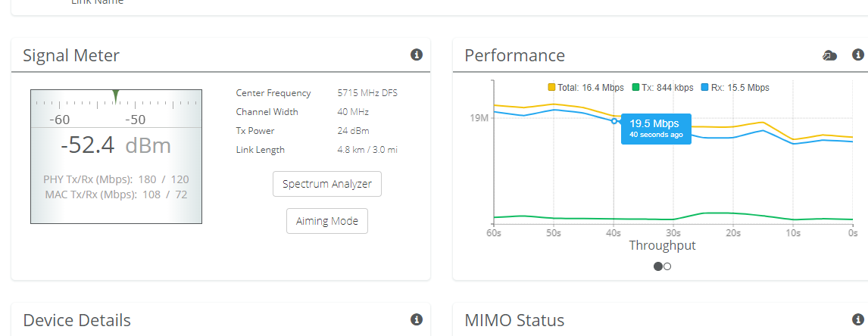Open Device Details info icon
Viewport: 868px width, 336px height.
[416, 319]
